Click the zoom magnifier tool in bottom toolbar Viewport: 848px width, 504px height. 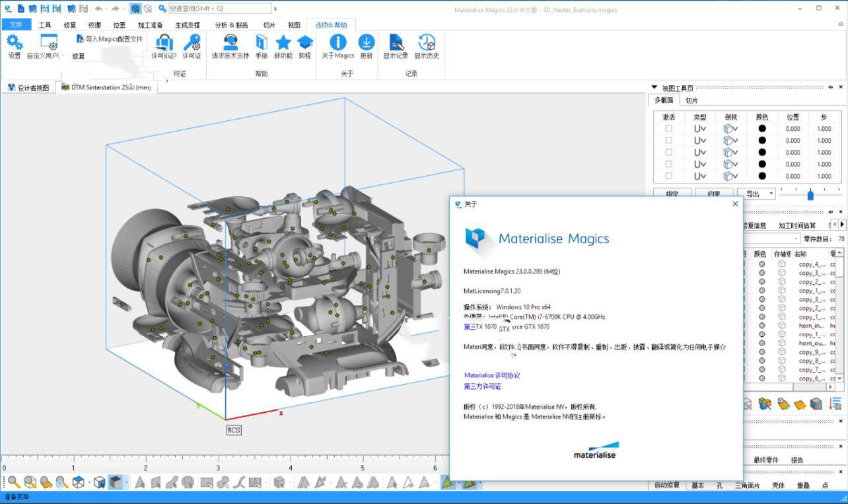pyautogui.click(x=14, y=482)
